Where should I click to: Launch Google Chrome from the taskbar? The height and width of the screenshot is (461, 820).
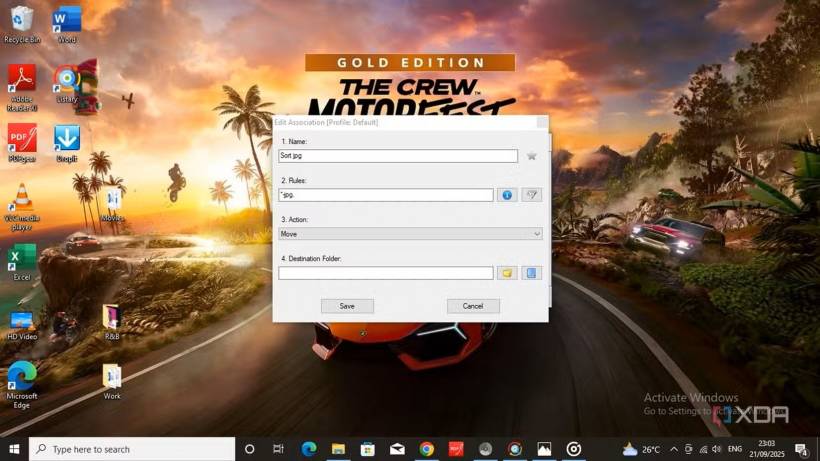426,449
